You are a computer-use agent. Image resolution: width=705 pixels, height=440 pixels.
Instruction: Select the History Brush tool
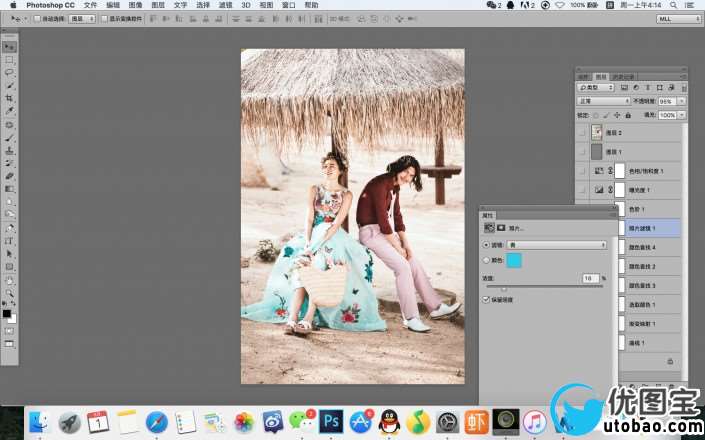9,163
